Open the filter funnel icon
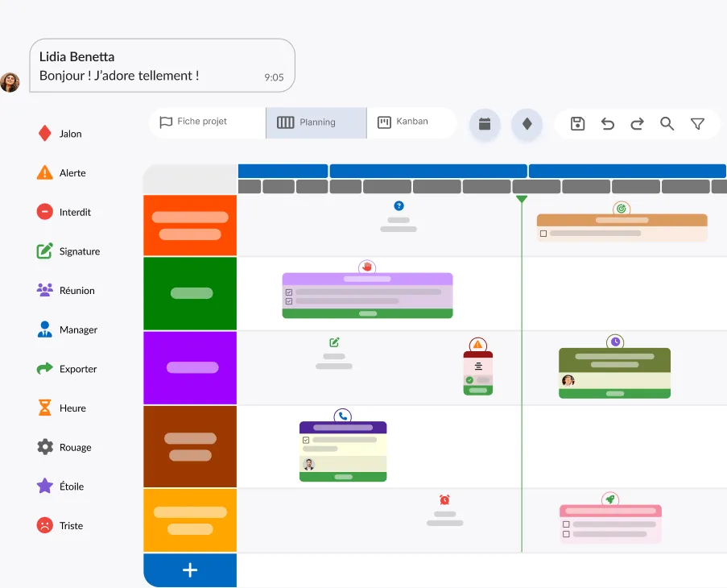727x588 pixels. click(697, 124)
